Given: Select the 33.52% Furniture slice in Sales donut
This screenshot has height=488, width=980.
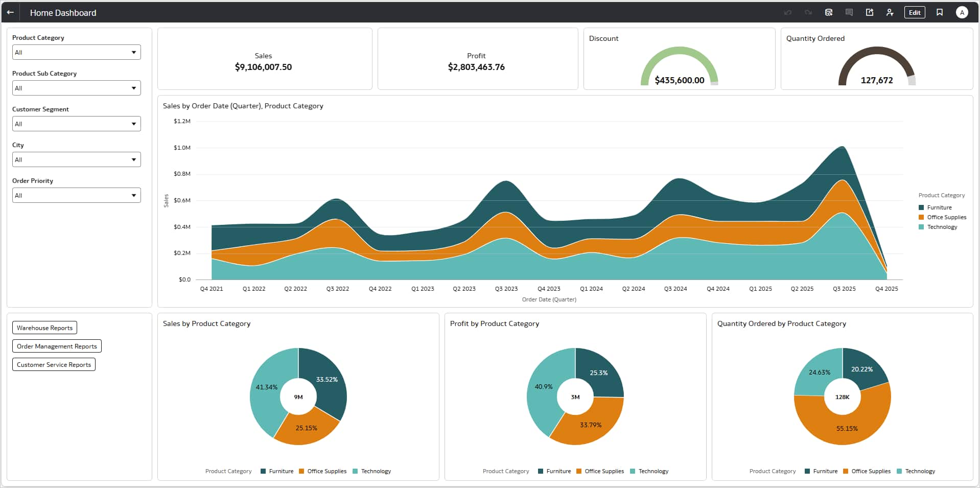Looking at the screenshot, I should coord(327,380).
